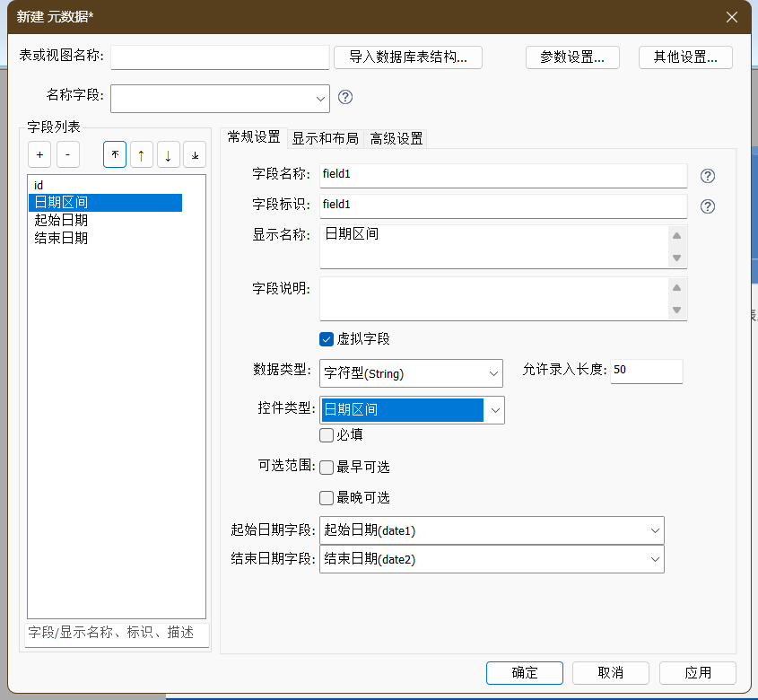Screen dimensions: 758x700
Task: Move field to top of list
Action: [x=115, y=155]
